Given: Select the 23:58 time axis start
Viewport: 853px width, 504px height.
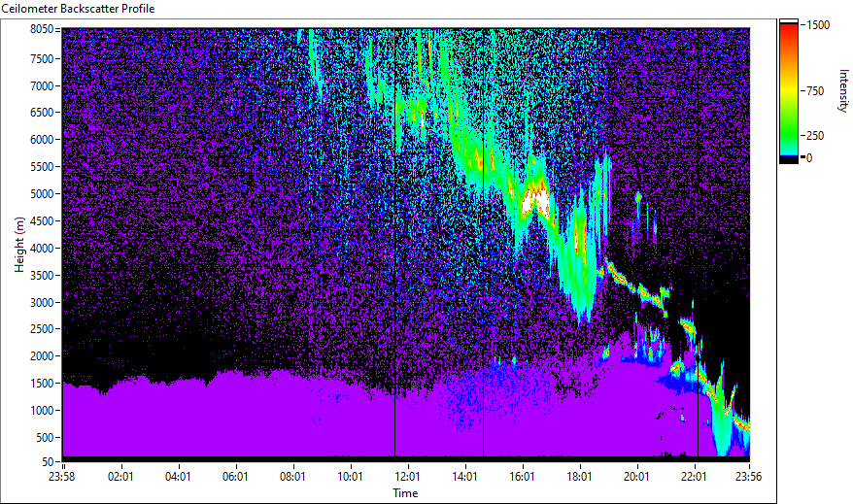Looking at the screenshot, I should pos(61,477).
